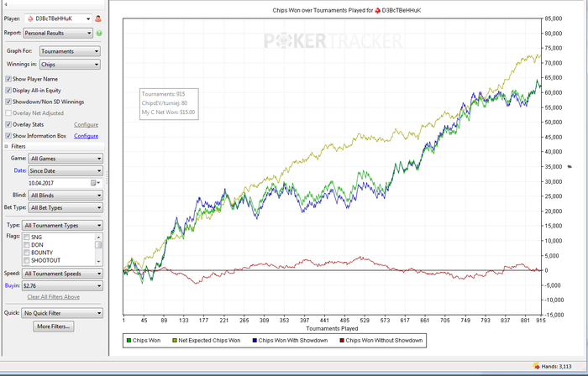The width and height of the screenshot is (588, 376).
Task: Open the Date dropdown showing Since Date
Action: pos(66,170)
